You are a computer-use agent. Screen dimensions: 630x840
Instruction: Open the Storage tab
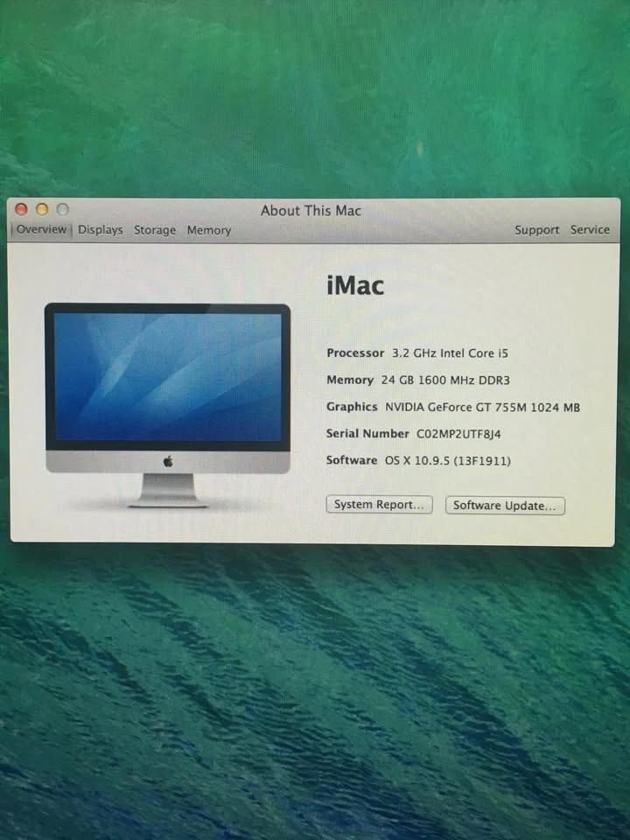click(155, 230)
